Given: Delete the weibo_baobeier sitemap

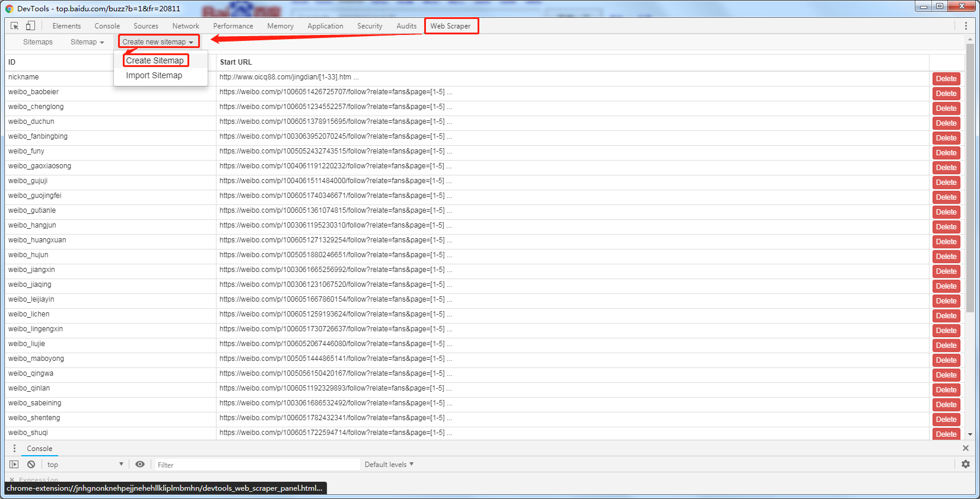Looking at the screenshot, I should [x=946, y=94].
